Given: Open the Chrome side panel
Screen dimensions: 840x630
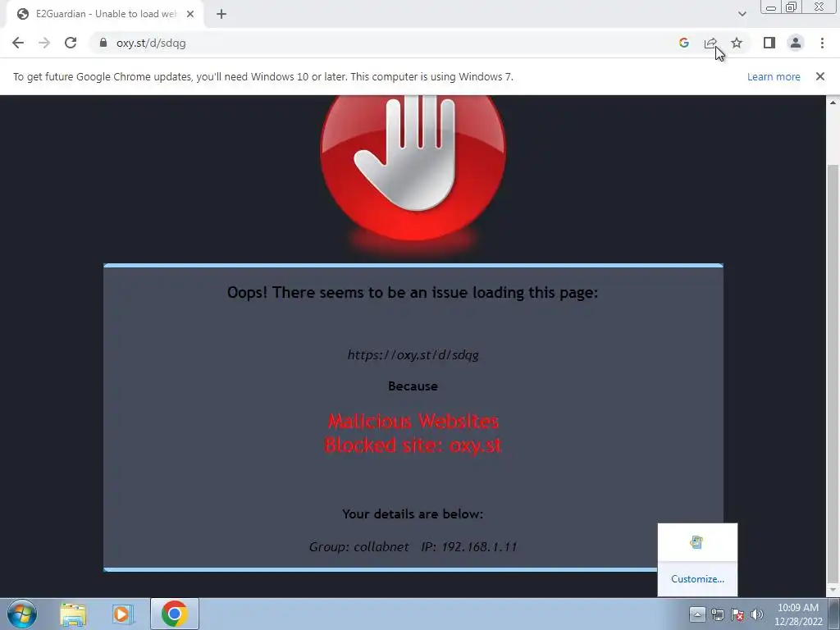Looking at the screenshot, I should pyautogui.click(x=769, y=43).
